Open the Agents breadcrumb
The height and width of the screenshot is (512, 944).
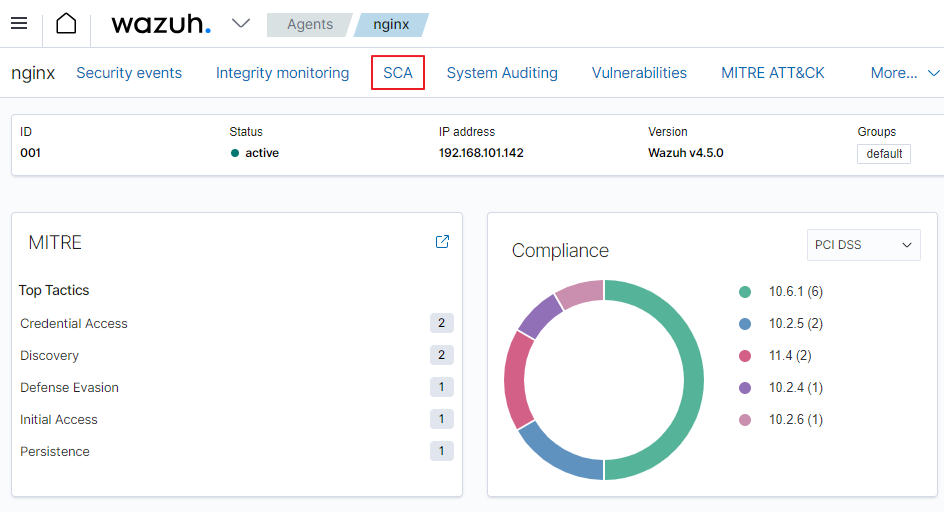pos(309,25)
